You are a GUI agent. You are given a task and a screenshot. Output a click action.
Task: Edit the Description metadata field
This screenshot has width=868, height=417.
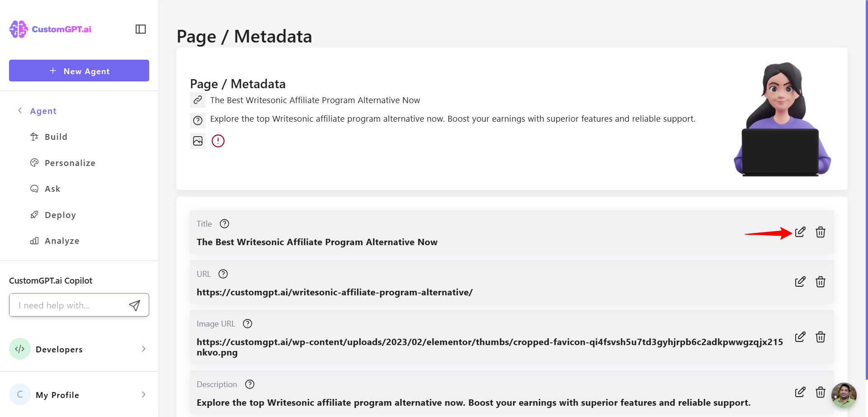click(800, 392)
